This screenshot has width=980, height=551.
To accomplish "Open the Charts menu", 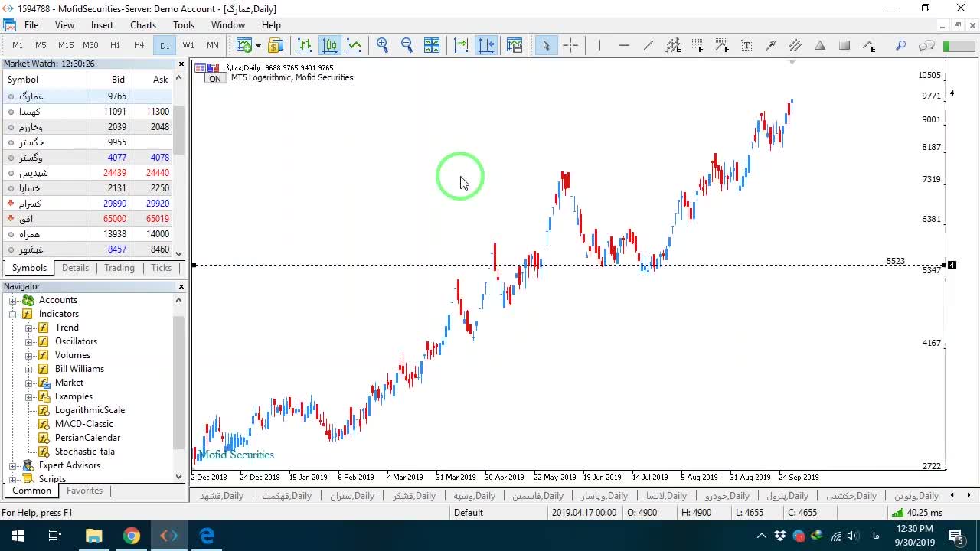I will coord(143,24).
